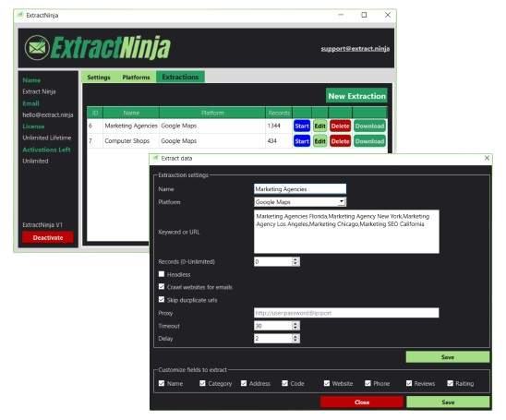The width and height of the screenshot is (506, 420).
Task: Uncheck the Website field checkbox
Action: (x=327, y=383)
